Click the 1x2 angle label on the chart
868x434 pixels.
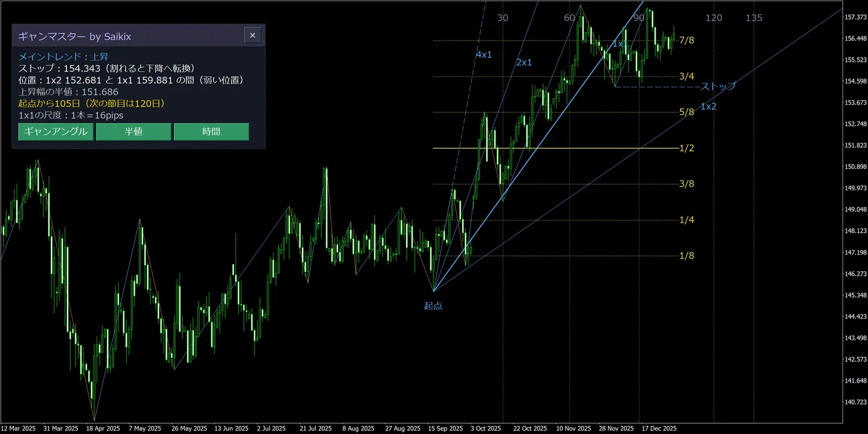pyautogui.click(x=708, y=106)
